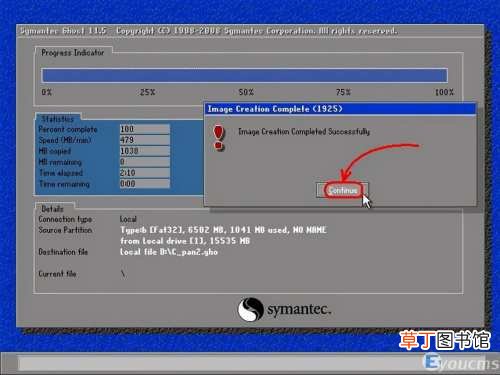Click the Symantec swirl logo

click(251, 309)
